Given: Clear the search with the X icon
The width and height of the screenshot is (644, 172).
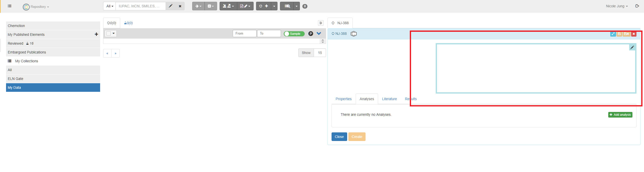Looking at the screenshot, I should (180, 6).
